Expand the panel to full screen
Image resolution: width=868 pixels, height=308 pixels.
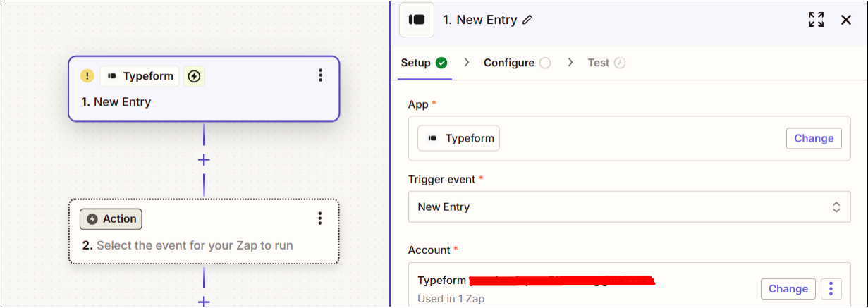pos(816,20)
